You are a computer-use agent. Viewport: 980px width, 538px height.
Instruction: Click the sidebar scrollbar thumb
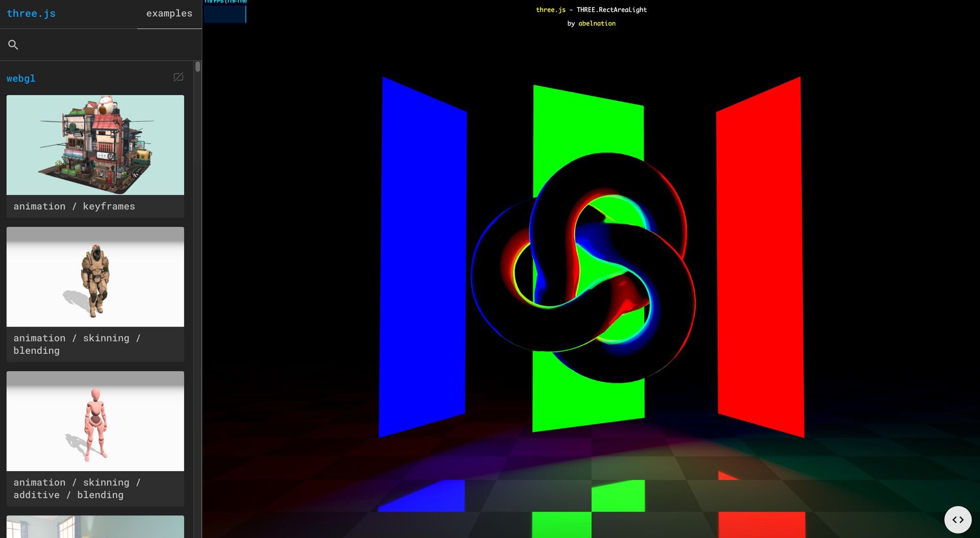198,67
